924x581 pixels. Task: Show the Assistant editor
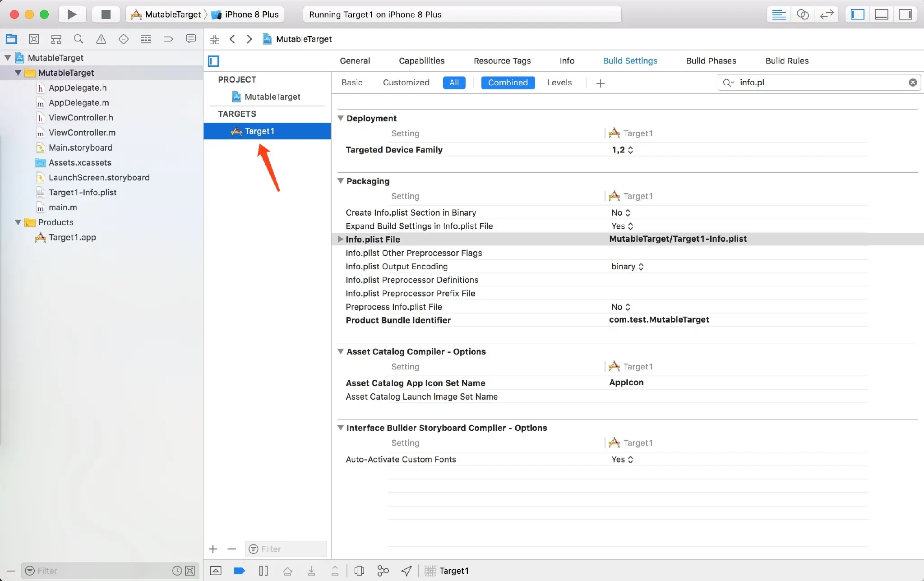pos(803,14)
